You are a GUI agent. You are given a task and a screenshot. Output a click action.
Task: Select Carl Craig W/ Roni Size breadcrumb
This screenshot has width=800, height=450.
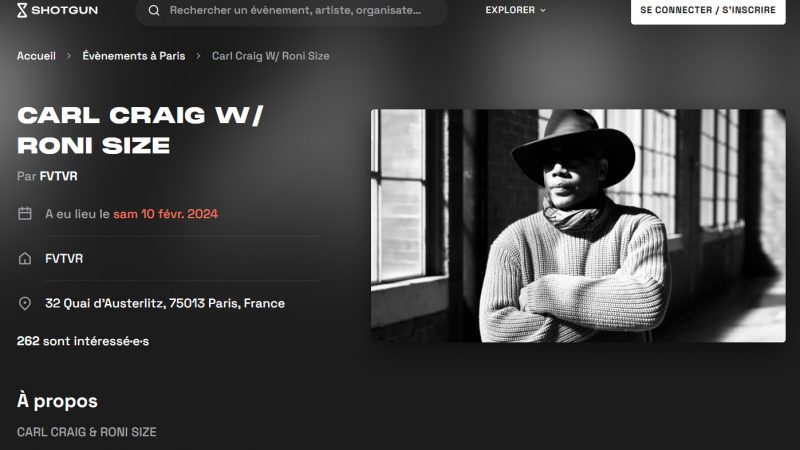(270, 56)
